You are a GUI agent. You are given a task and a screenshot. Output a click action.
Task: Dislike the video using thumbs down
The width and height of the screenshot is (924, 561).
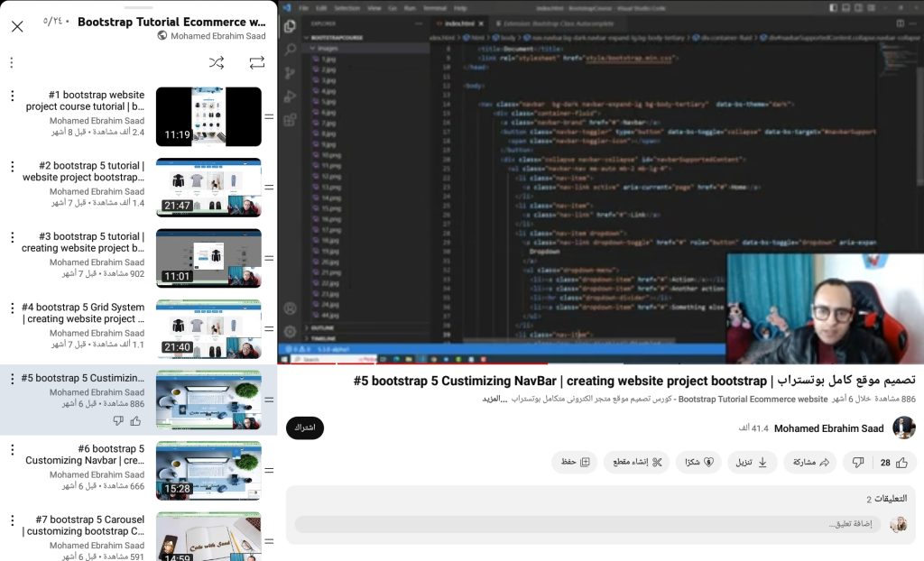(857, 462)
